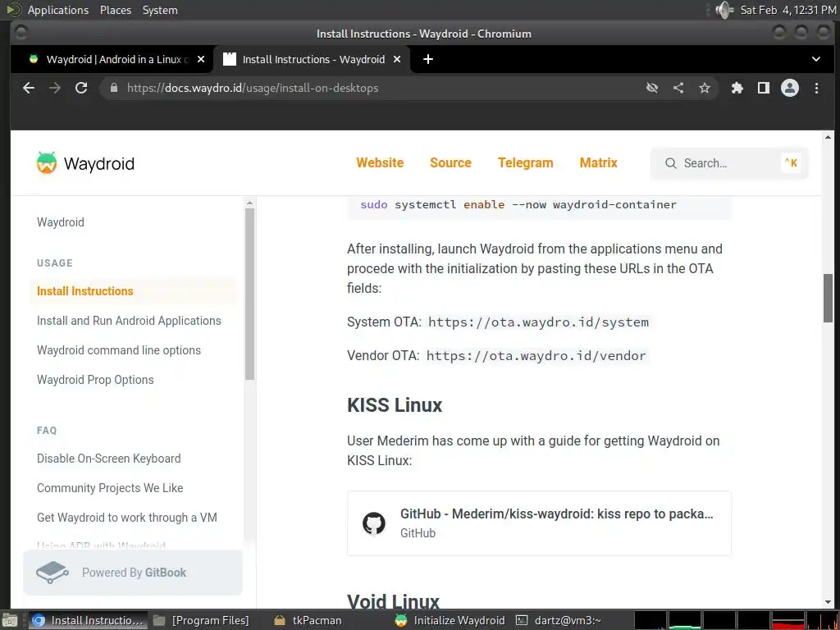
Task: Close the Install Instructions tab
Action: coord(397,59)
